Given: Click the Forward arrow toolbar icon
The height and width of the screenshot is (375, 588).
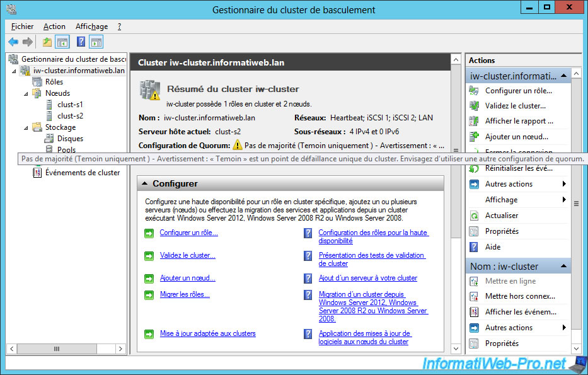Looking at the screenshot, I should coord(27,42).
